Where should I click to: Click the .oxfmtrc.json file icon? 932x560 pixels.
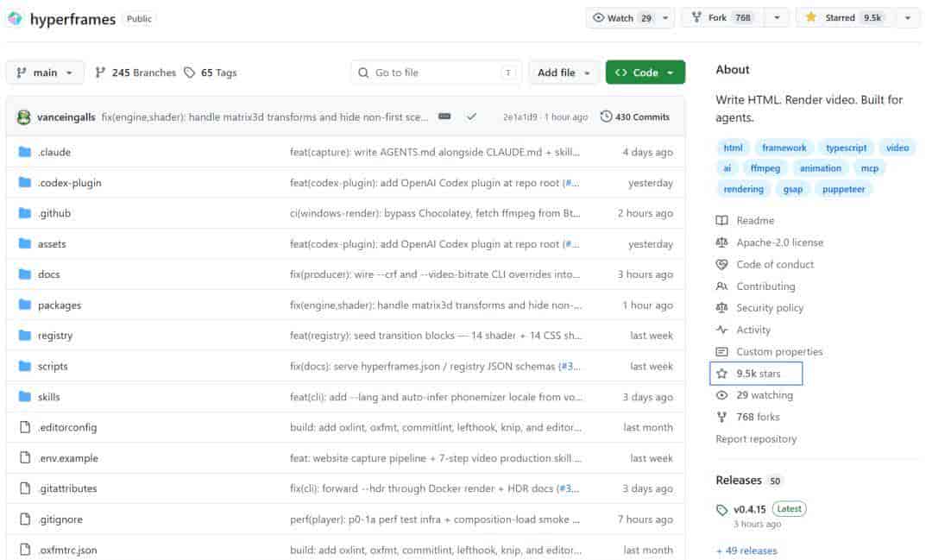pos(25,550)
